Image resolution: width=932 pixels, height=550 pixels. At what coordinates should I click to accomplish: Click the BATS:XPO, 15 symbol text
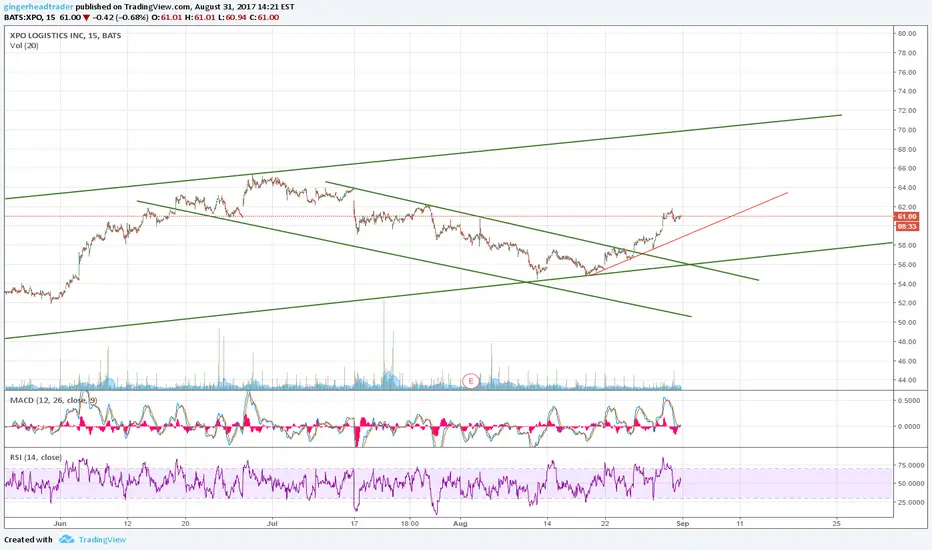[x=30, y=17]
